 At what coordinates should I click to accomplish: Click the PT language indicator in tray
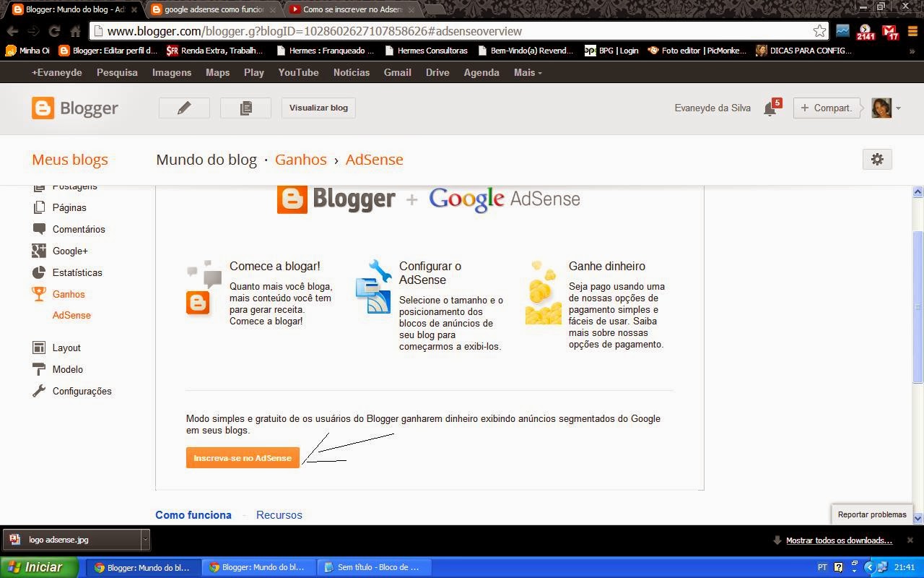pos(822,567)
